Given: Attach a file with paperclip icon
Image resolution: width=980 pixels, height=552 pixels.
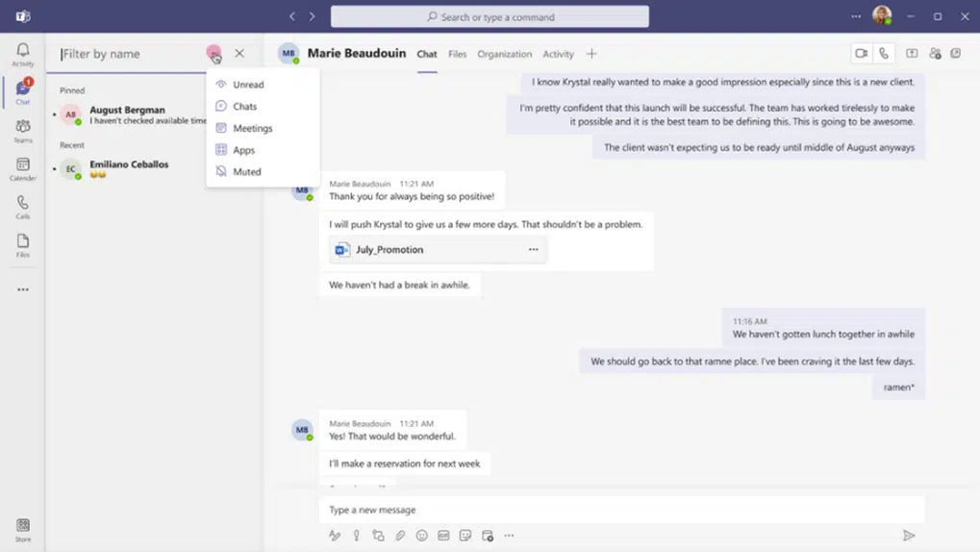Looking at the screenshot, I should pyautogui.click(x=400, y=535).
